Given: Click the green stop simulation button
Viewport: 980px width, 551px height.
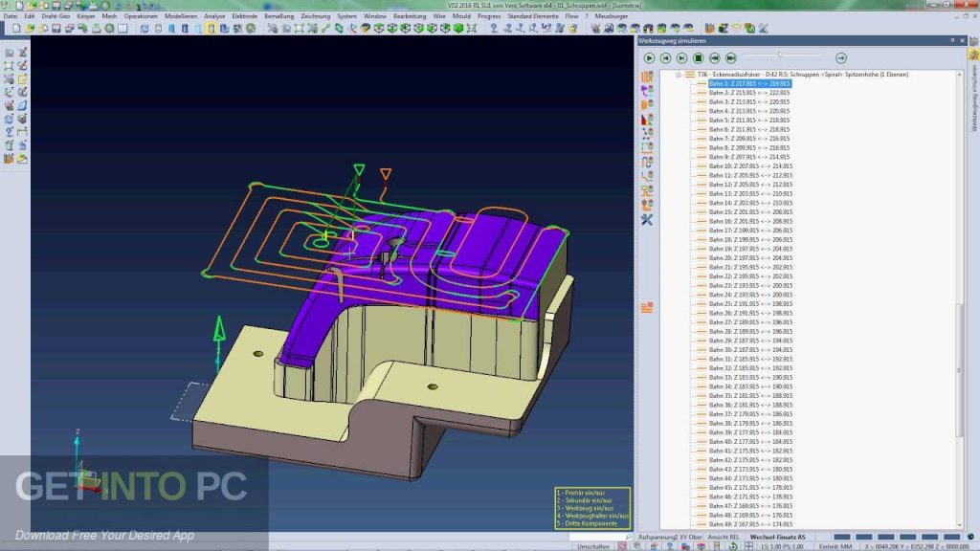Looking at the screenshot, I should (x=699, y=58).
